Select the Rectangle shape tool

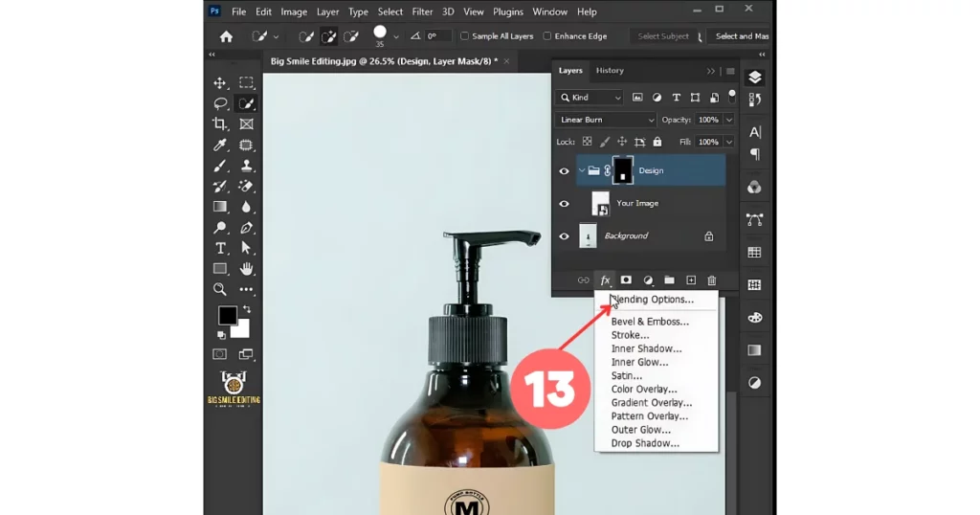coord(220,269)
